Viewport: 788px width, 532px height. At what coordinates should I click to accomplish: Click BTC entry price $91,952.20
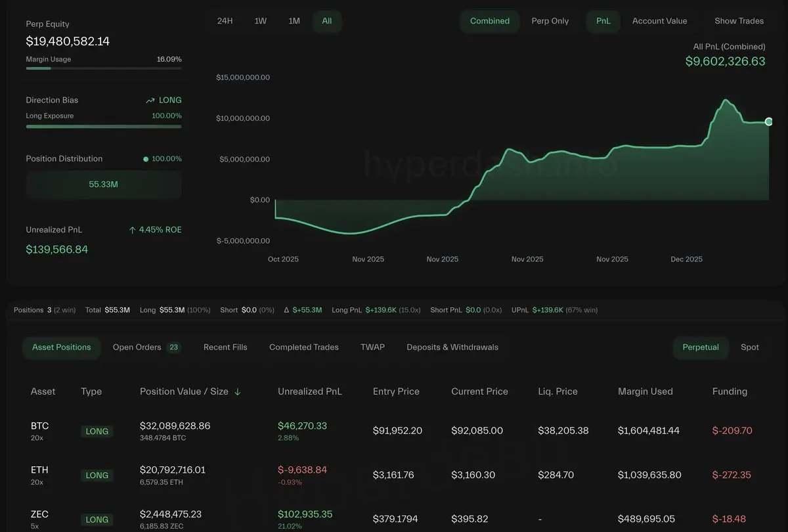pyautogui.click(x=397, y=431)
